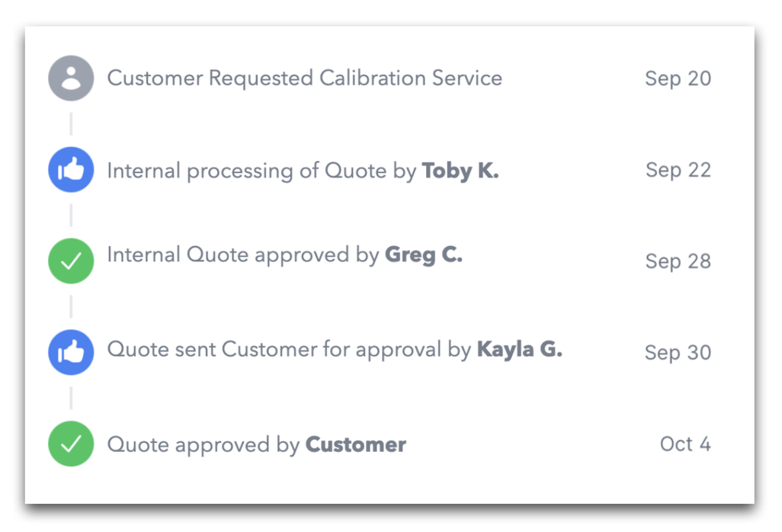Toggle the completed status on the final approval step
The height and width of the screenshot is (532, 782).
[x=70, y=444]
